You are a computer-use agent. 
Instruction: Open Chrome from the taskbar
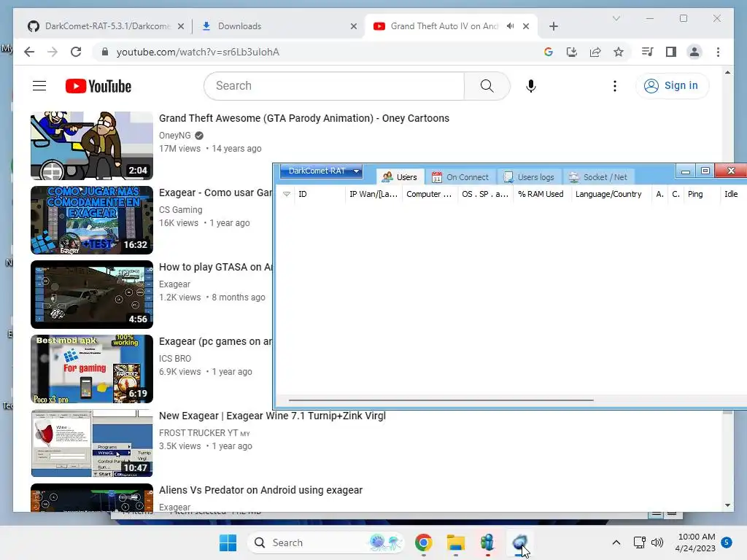[x=423, y=542]
